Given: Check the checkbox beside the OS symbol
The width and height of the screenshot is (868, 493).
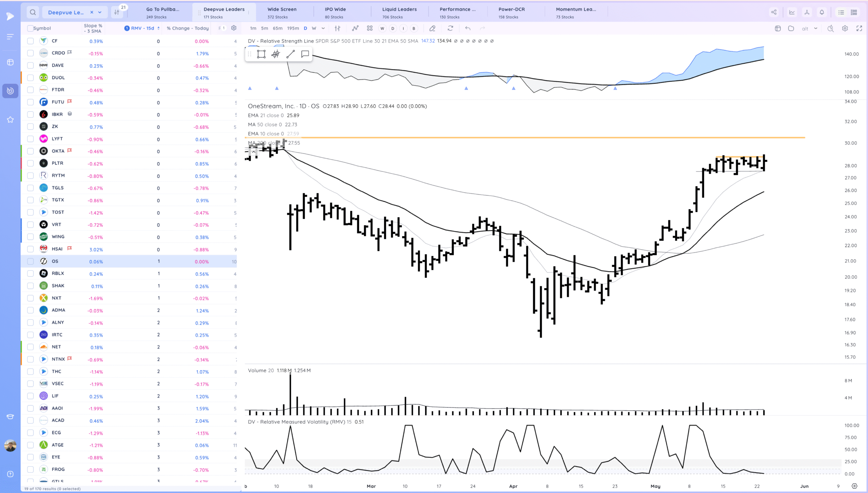Looking at the screenshot, I should [30, 261].
